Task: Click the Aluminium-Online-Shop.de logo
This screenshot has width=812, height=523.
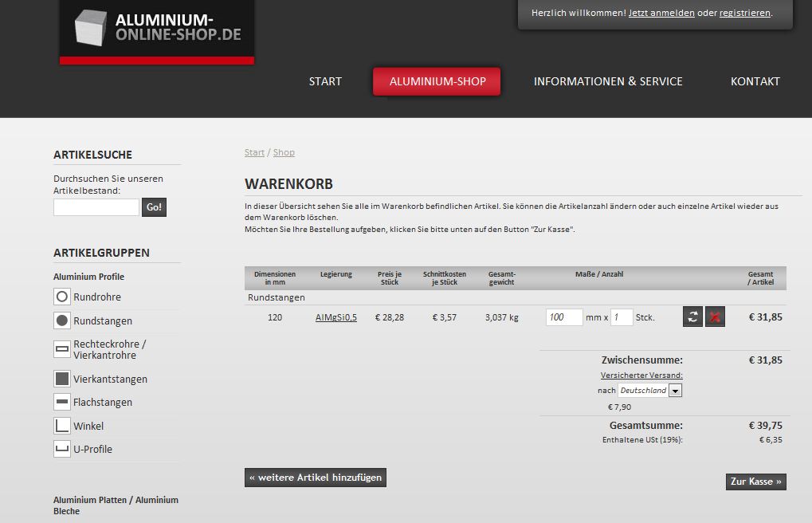Action: point(157,30)
